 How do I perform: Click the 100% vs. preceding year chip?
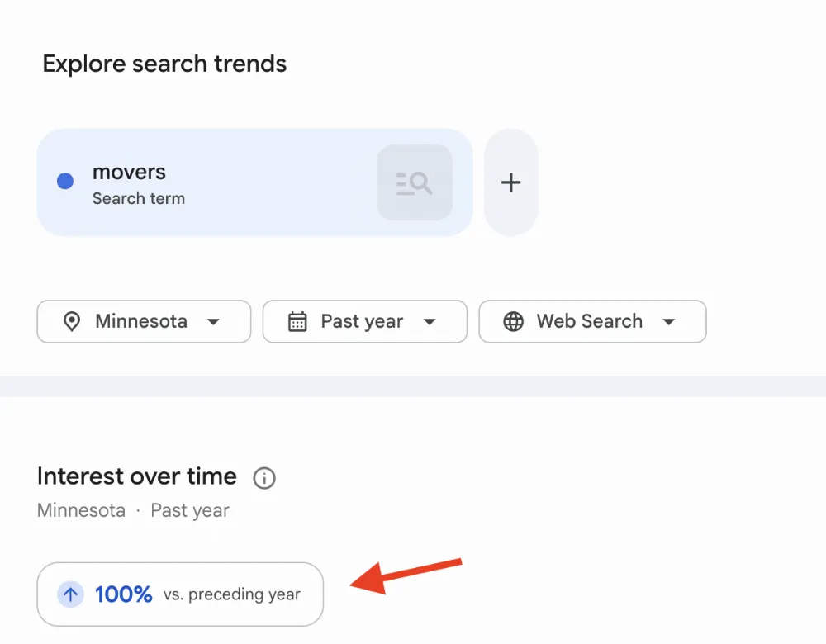click(x=180, y=594)
